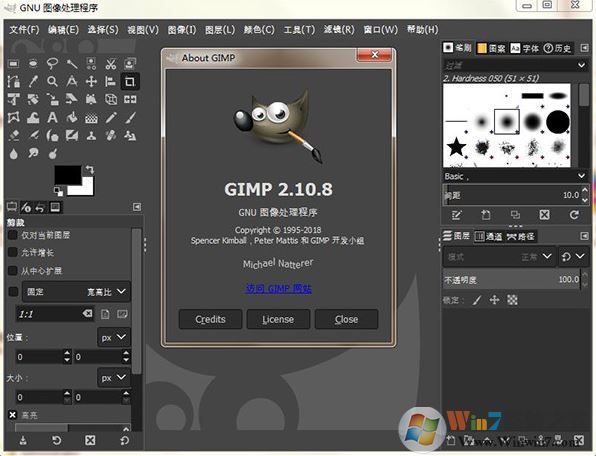Select the Ellipse Select tool
The image size is (596, 456).
[x=33, y=63]
